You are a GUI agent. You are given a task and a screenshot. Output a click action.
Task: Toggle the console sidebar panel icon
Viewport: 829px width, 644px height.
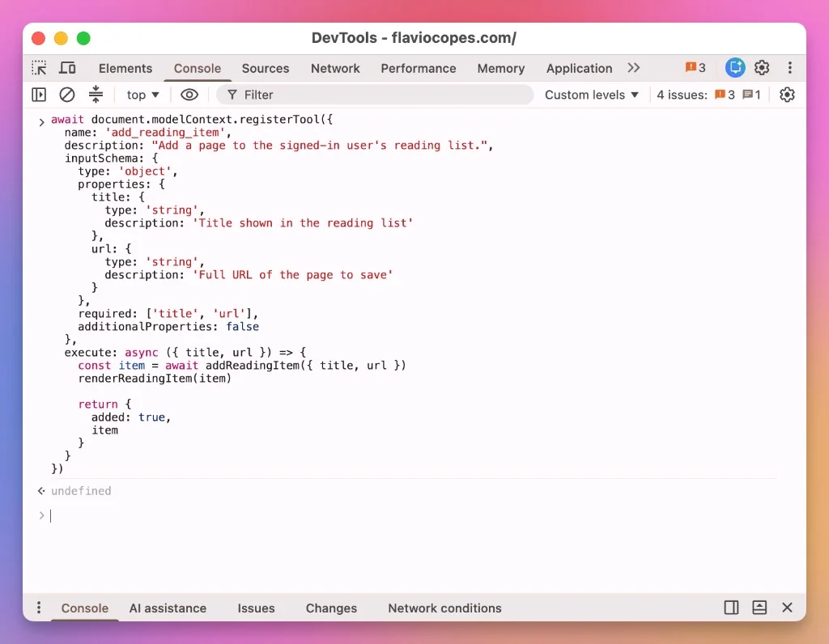click(39, 95)
